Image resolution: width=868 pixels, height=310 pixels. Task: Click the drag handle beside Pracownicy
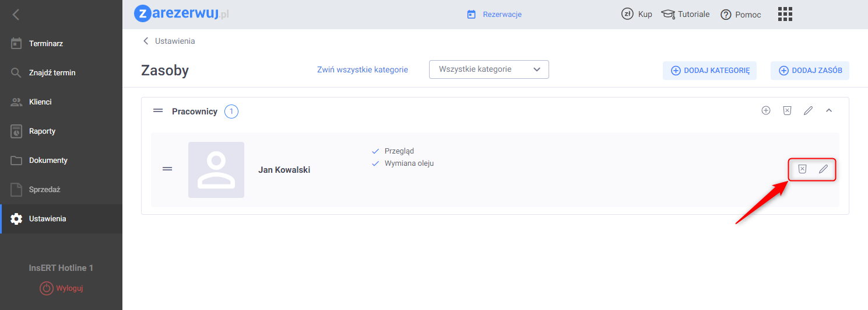point(157,110)
